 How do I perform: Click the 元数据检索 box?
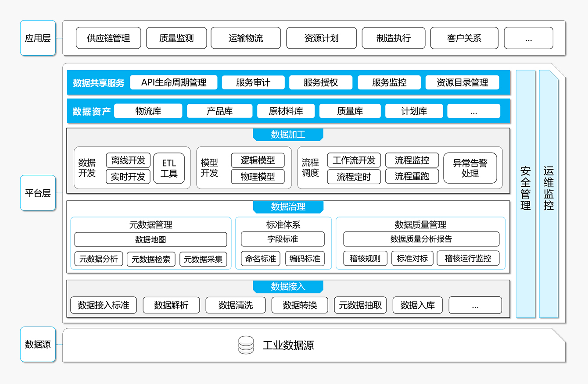pos(151,259)
